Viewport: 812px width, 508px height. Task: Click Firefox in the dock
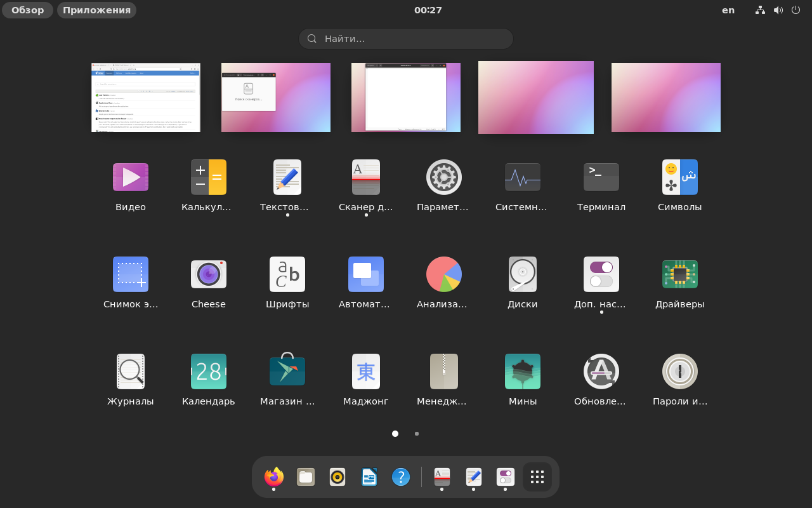click(x=274, y=477)
